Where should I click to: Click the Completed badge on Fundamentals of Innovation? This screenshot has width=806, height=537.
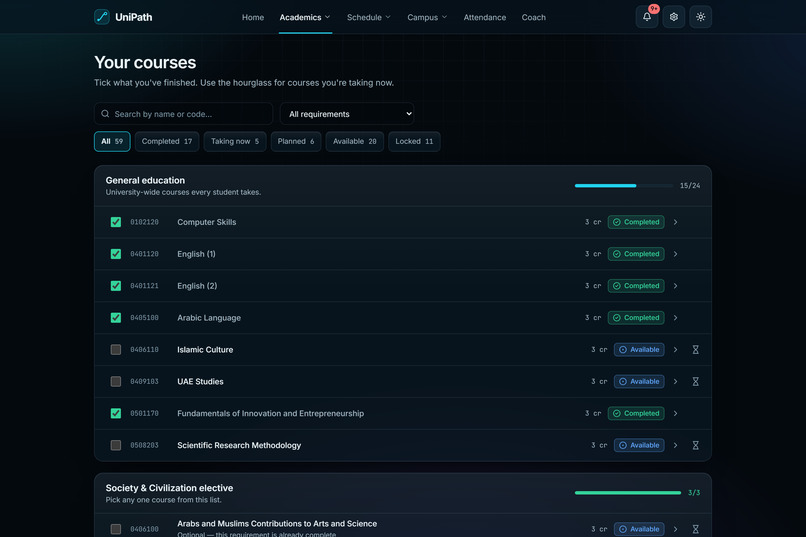636,413
